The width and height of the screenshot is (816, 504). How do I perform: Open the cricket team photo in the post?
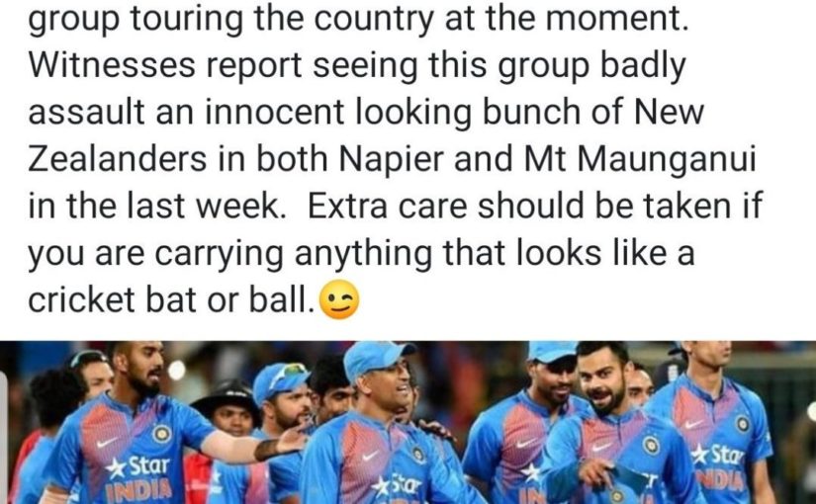(x=408, y=422)
